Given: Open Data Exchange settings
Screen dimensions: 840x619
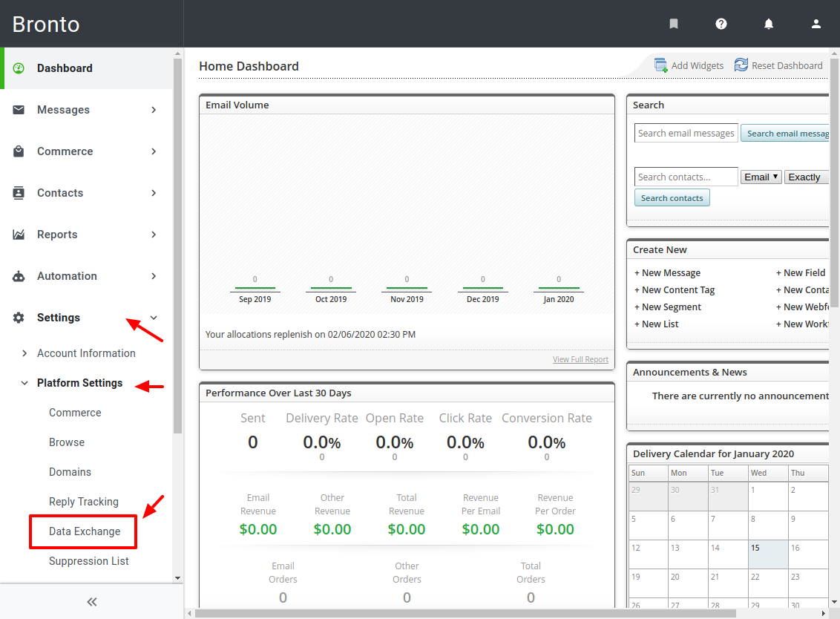Looking at the screenshot, I should coord(85,531).
